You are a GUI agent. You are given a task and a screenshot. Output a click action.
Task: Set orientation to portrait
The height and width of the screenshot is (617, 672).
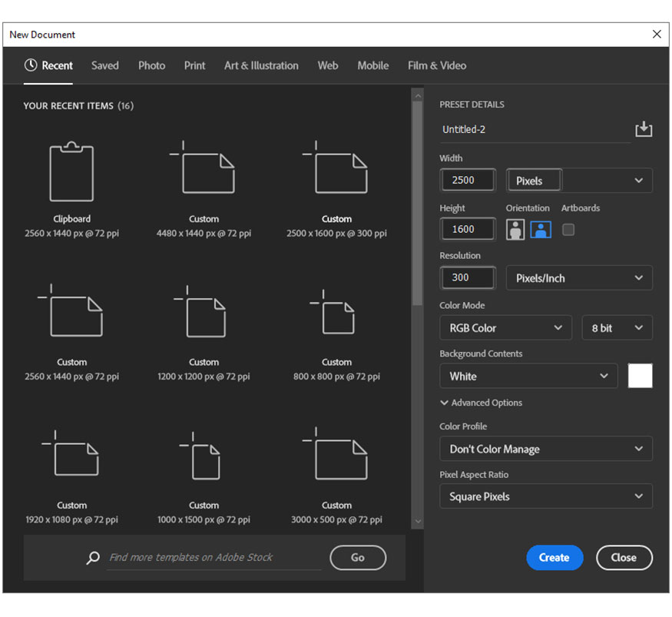[515, 229]
